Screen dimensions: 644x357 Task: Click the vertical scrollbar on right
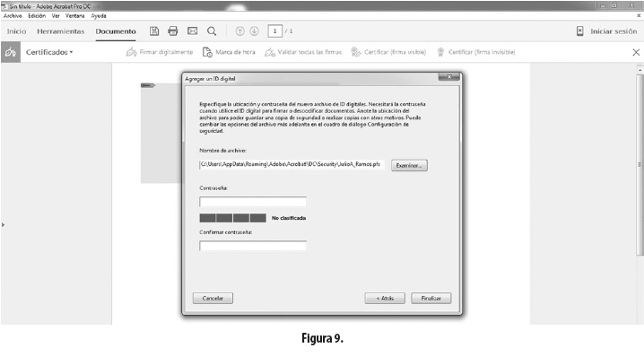[640, 164]
